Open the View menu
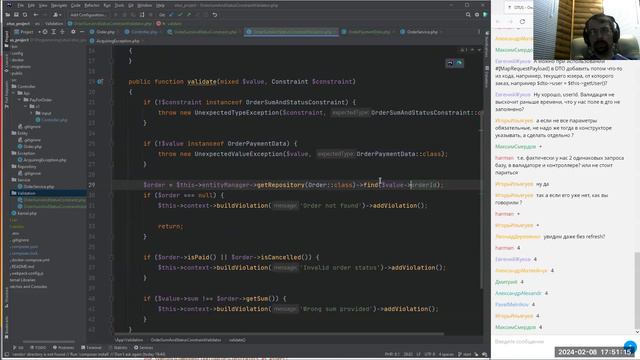Screen dimensions: 640x360 pos(43,5)
